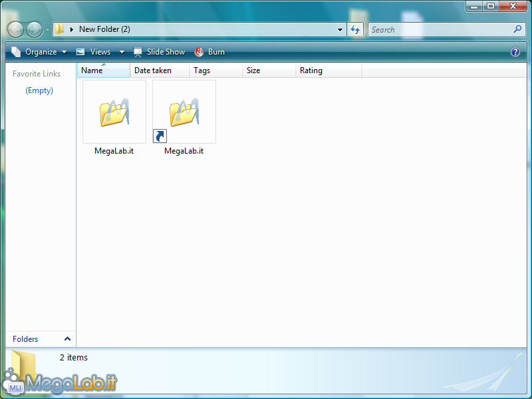
Task: Sort by the Size column header
Action: 269,70
